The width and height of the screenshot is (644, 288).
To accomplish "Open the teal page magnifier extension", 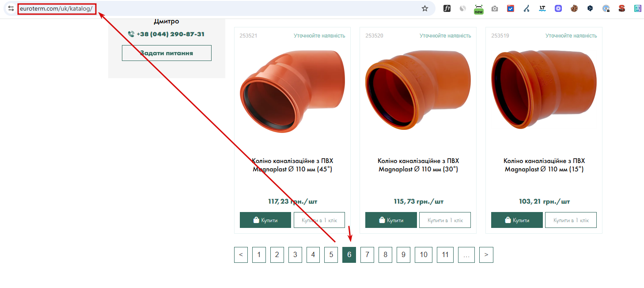I will [x=638, y=8].
